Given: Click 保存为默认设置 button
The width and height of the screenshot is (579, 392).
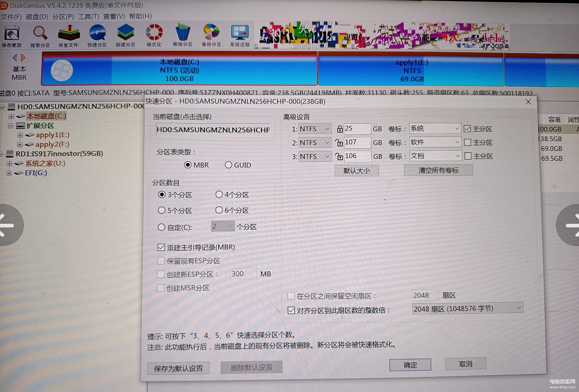Looking at the screenshot, I should (x=179, y=368).
